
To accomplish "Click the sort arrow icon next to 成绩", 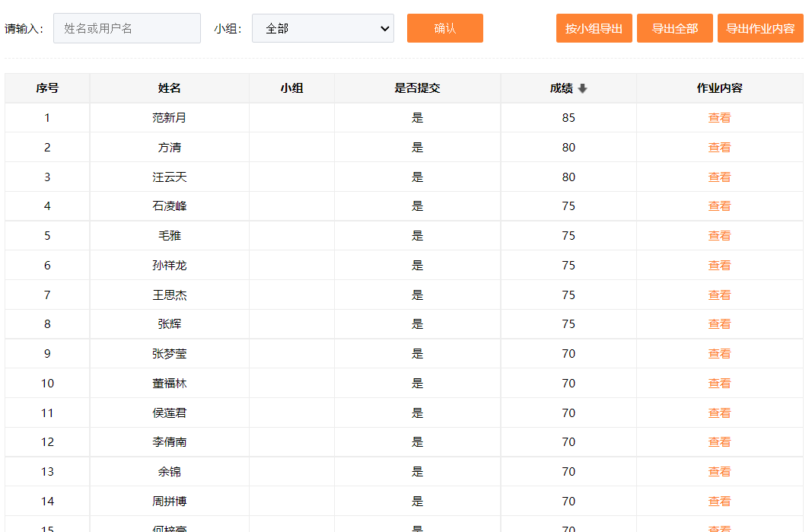I will (x=583, y=88).
